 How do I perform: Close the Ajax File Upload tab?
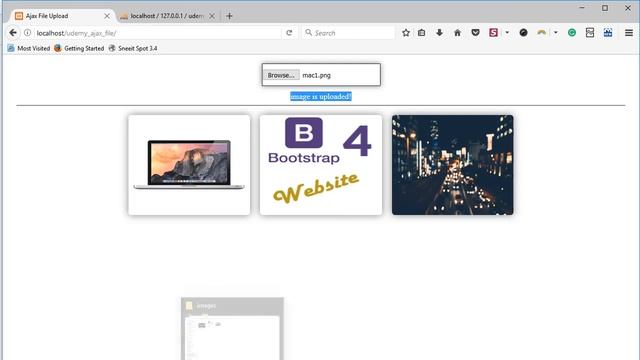pyautogui.click(x=107, y=16)
